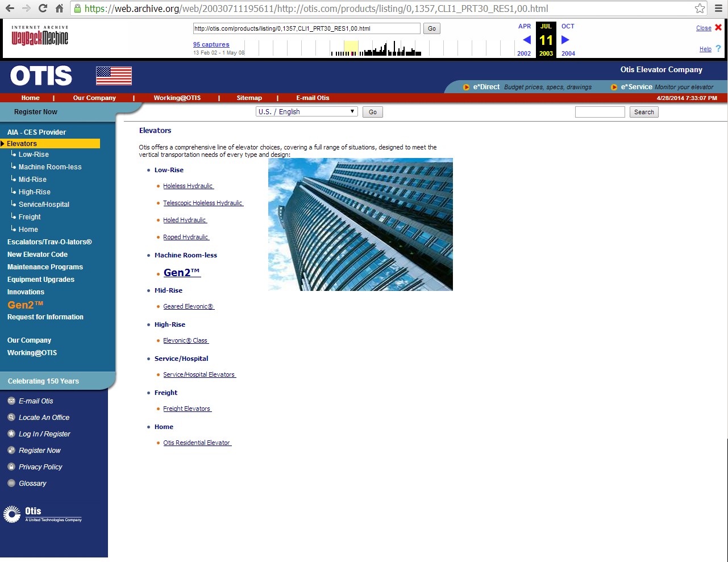Open the large Gen2 content link
Image resolution: width=728 pixels, height=562 pixels.
pyautogui.click(x=182, y=273)
